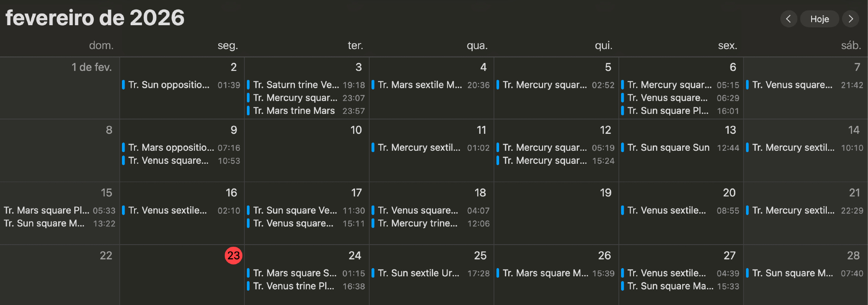Open Tr. Saturn trine Venus event at 19:18

pyautogui.click(x=296, y=85)
